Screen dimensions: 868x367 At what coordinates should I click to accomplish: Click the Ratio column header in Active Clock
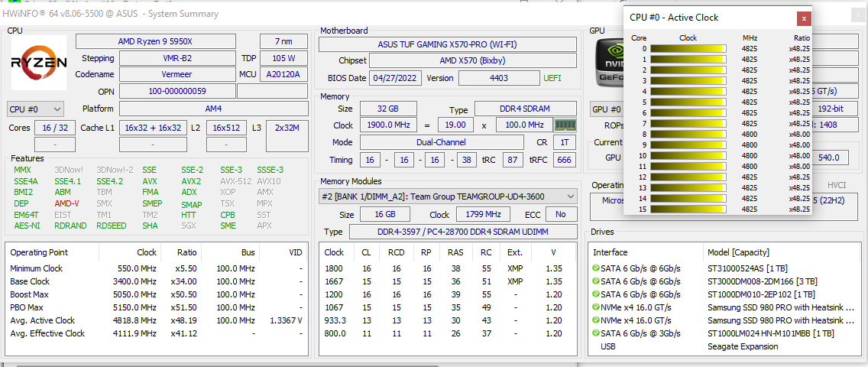801,38
